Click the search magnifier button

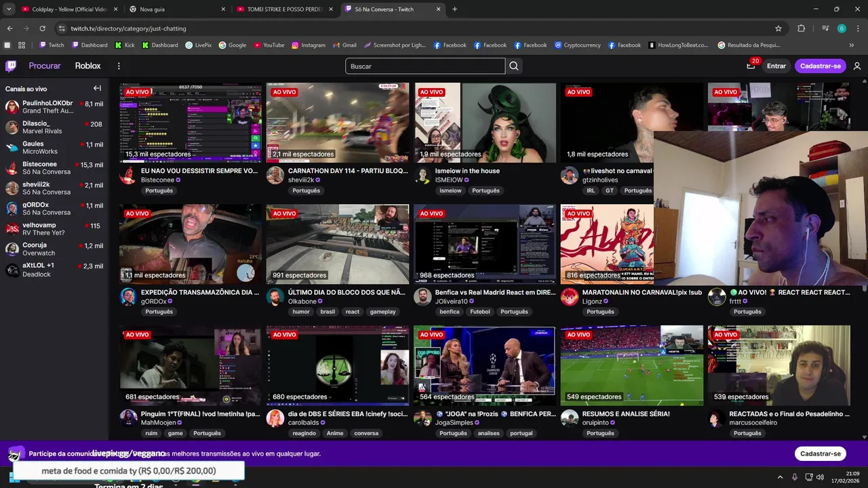(514, 66)
